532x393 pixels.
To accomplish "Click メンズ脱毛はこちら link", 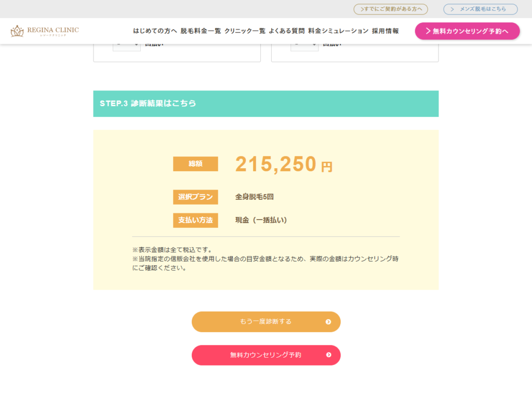I will tap(481, 9).
